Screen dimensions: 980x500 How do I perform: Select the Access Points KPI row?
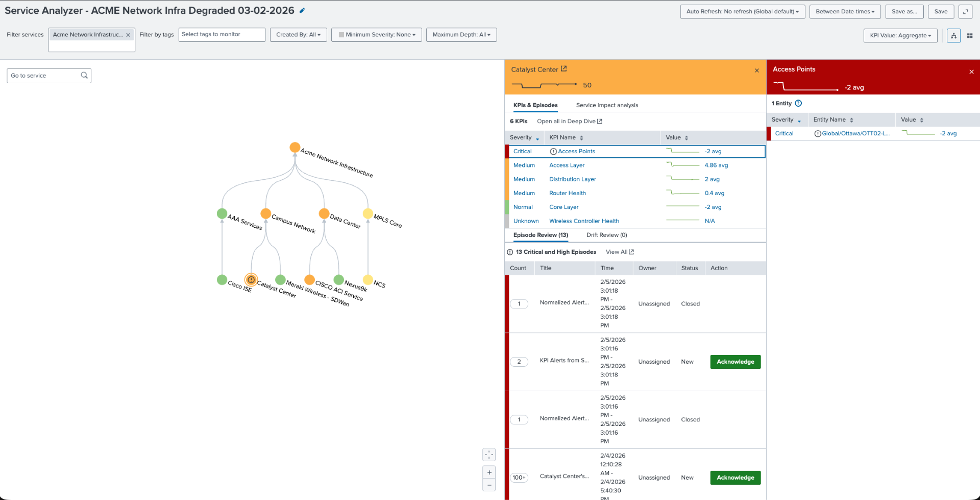point(635,152)
